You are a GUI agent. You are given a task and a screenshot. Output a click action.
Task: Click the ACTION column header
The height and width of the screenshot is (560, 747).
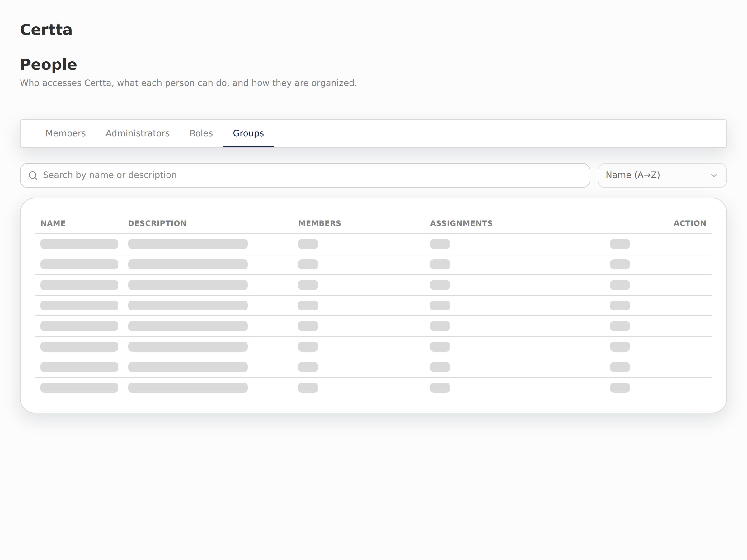point(690,223)
